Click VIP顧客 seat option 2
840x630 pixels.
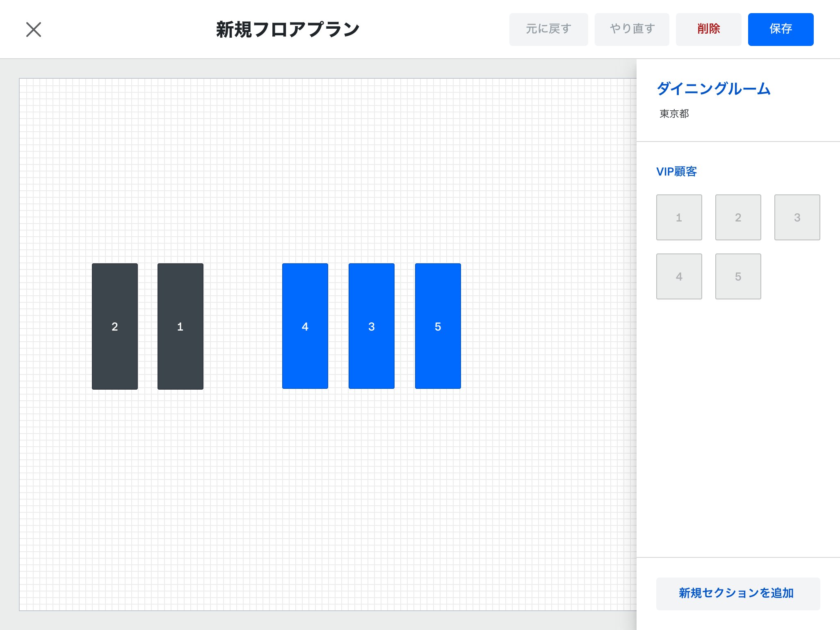[x=738, y=217]
